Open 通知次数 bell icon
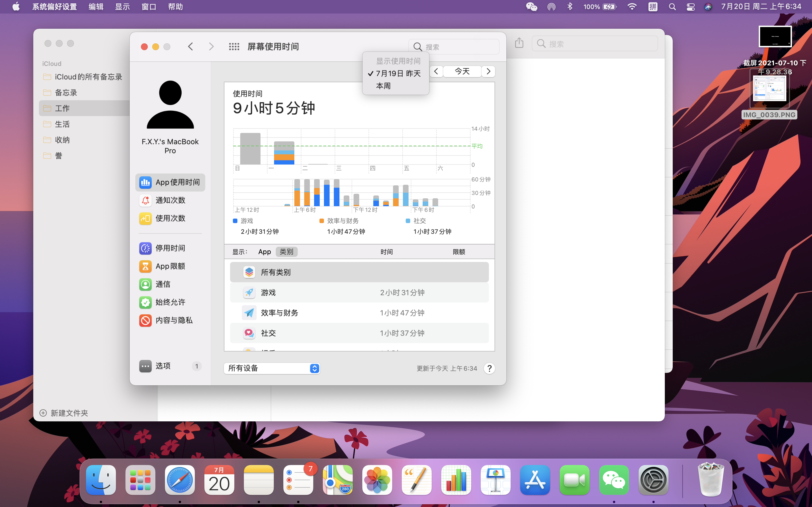 pos(145,200)
